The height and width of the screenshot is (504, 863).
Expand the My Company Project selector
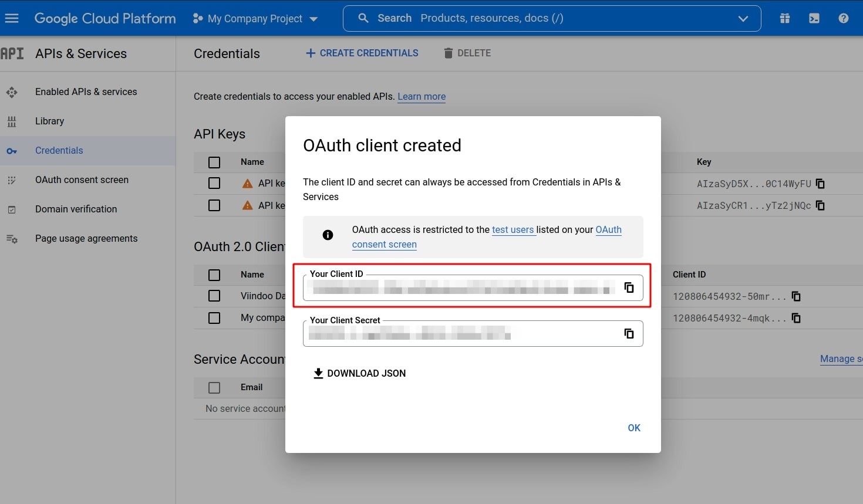(x=313, y=18)
